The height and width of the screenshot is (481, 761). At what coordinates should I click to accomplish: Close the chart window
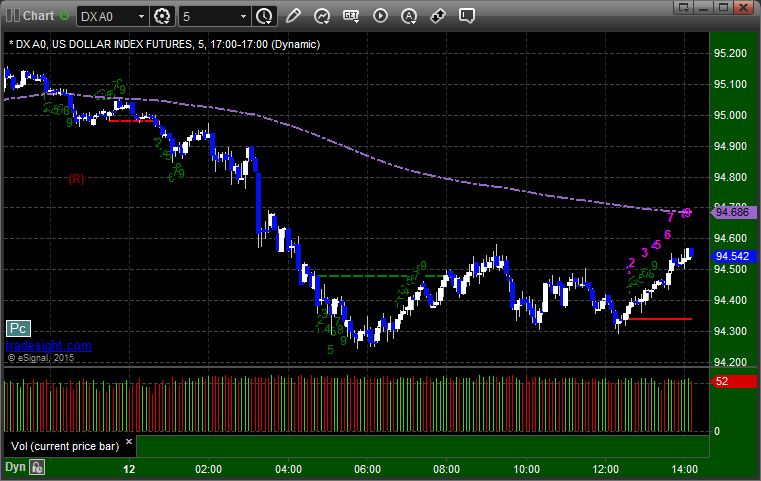(x=744, y=7)
